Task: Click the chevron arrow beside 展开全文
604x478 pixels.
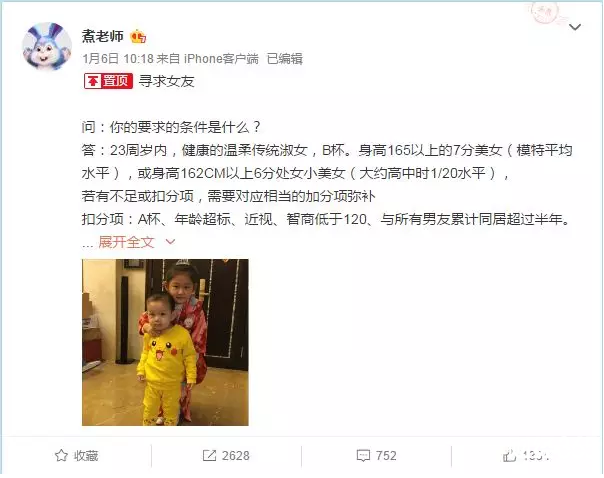Action: pyautogui.click(x=170, y=242)
